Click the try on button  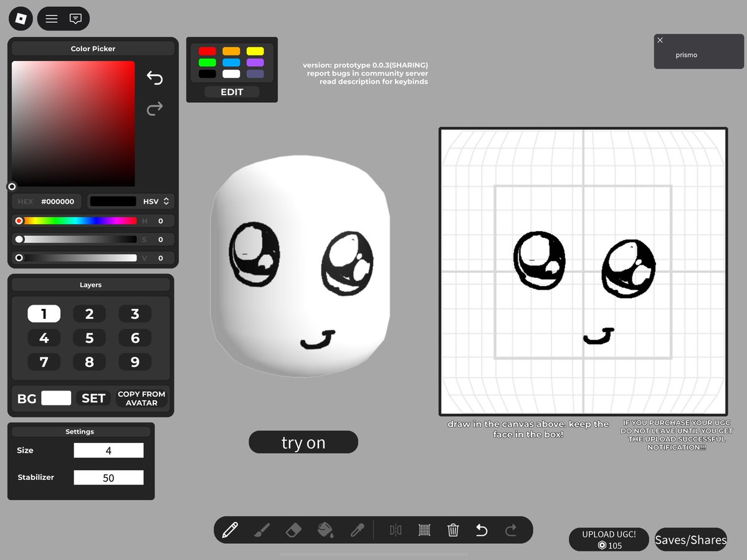click(303, 442)
